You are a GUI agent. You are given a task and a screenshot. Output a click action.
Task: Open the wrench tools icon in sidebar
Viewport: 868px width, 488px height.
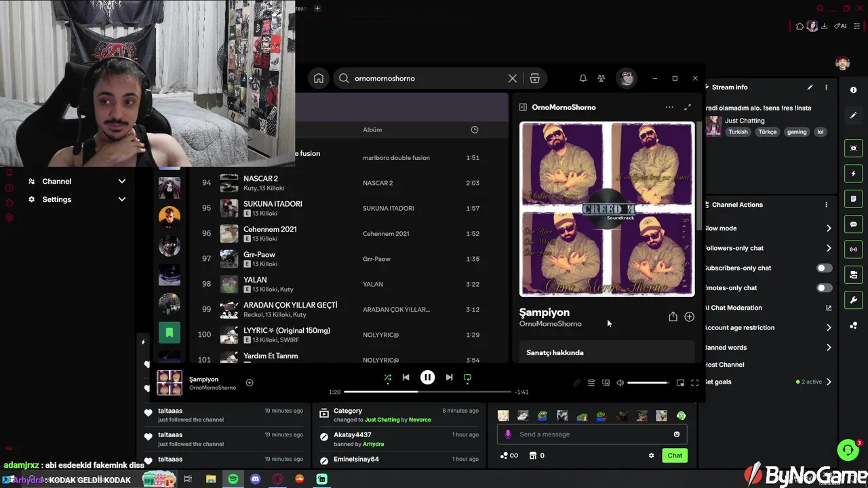coord(853,300)
